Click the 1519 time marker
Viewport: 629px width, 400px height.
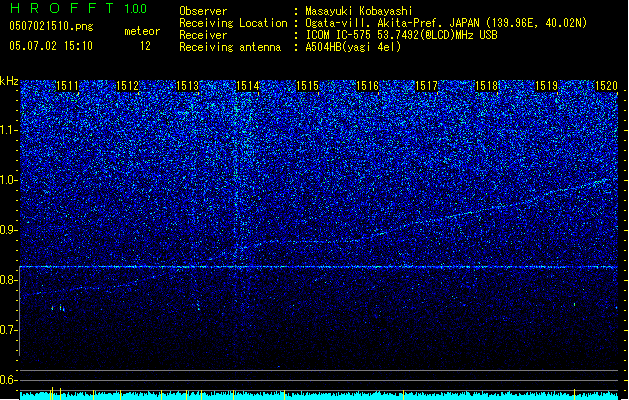(x=546, y=86)
